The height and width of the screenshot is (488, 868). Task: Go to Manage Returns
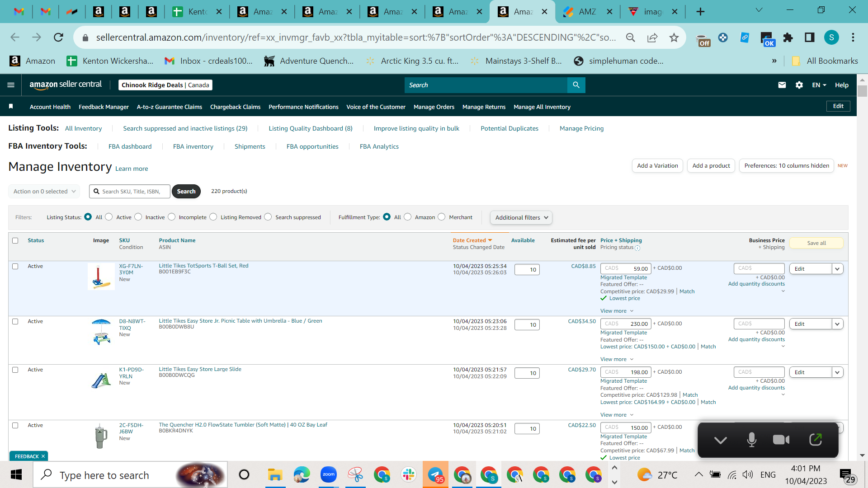click(x=484, y=107)
